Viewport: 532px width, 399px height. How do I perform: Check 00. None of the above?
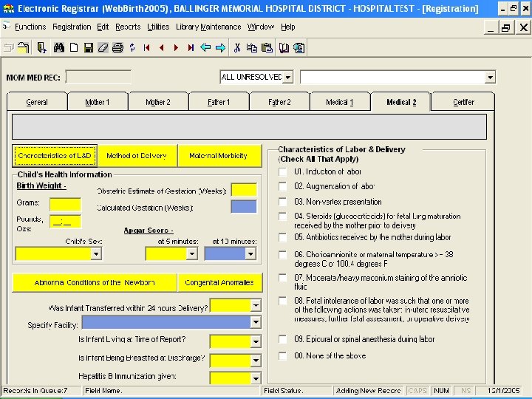[282, 355]
